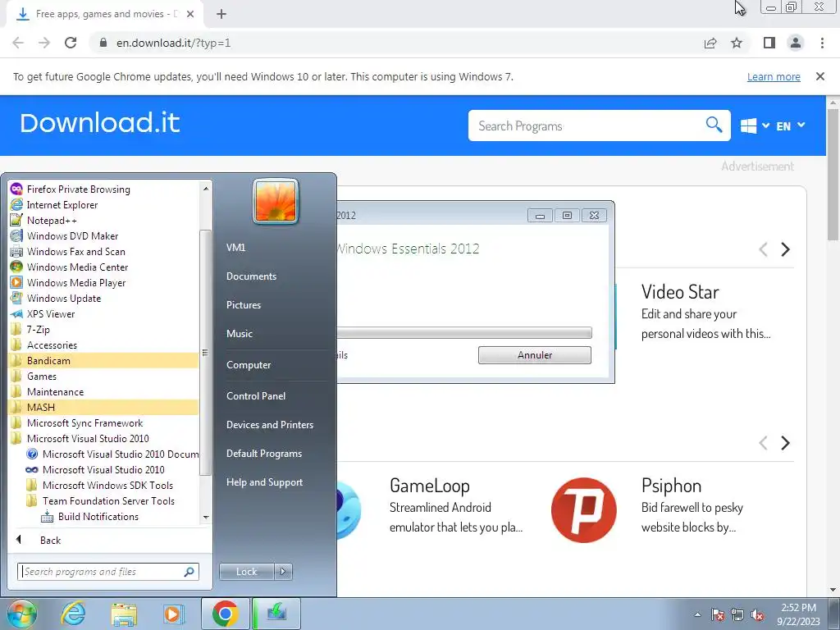Click the Lock button

tap(247, 572)
